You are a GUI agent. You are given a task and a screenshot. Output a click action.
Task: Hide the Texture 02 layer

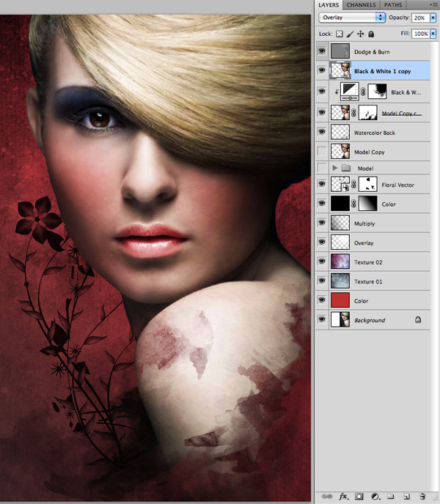click(322, 262)
